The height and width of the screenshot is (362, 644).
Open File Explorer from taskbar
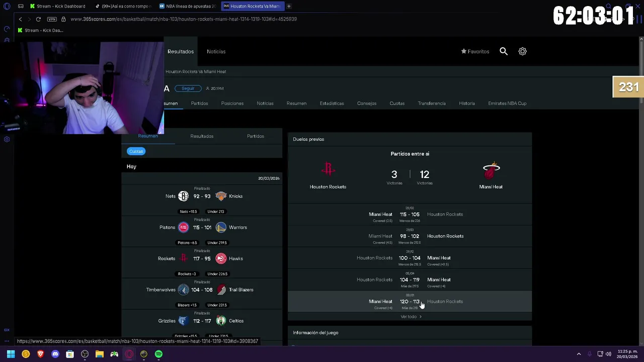pos(100,354)
